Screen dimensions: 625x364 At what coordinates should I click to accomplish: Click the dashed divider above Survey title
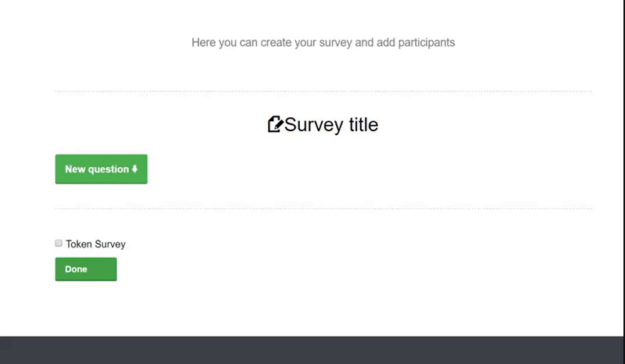tap(323, 91)
